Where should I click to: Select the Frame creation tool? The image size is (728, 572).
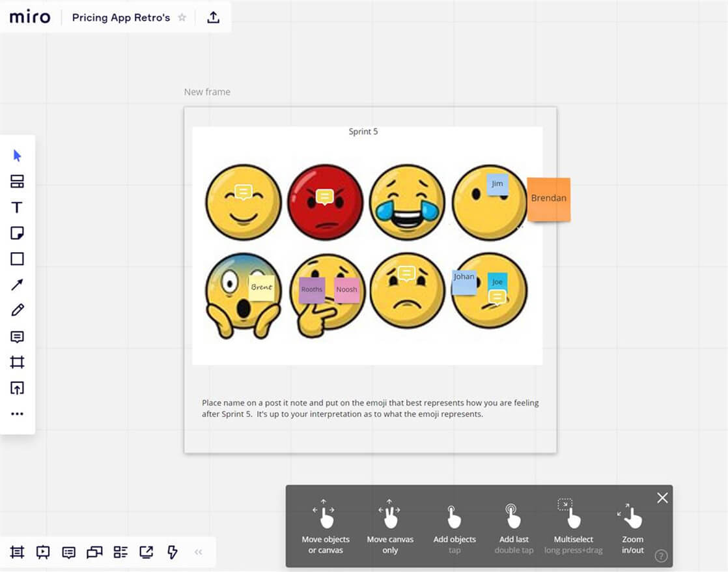(17, 363)
